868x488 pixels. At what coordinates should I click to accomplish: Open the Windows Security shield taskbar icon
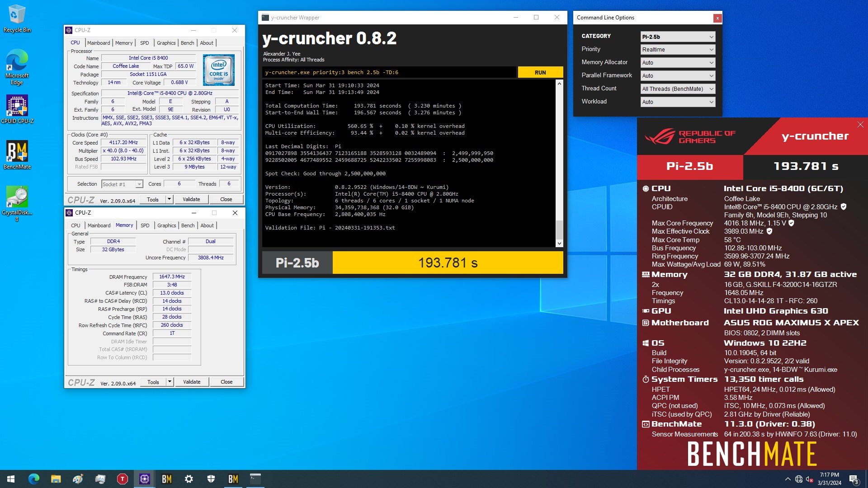click(211, 479)
